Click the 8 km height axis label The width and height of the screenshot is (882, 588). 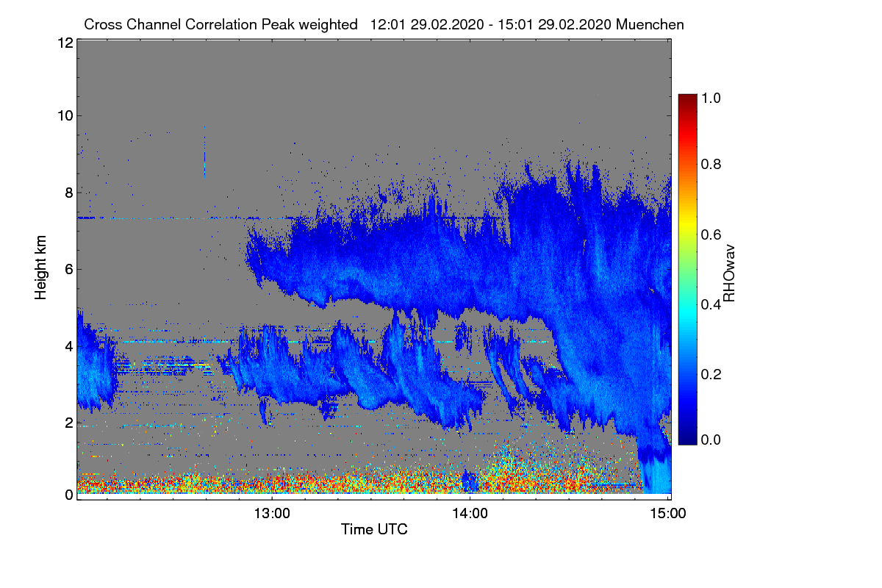click(x=69, y=193)
